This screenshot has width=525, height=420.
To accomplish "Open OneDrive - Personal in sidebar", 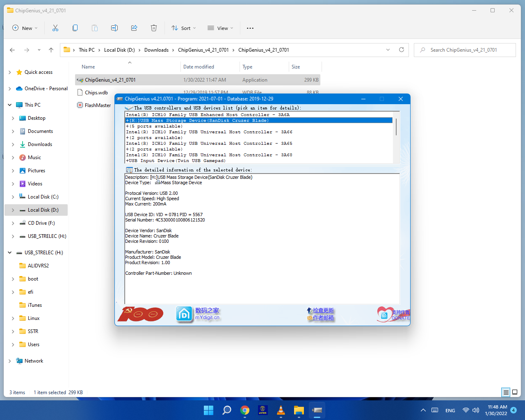I will (x=46, y=89).
